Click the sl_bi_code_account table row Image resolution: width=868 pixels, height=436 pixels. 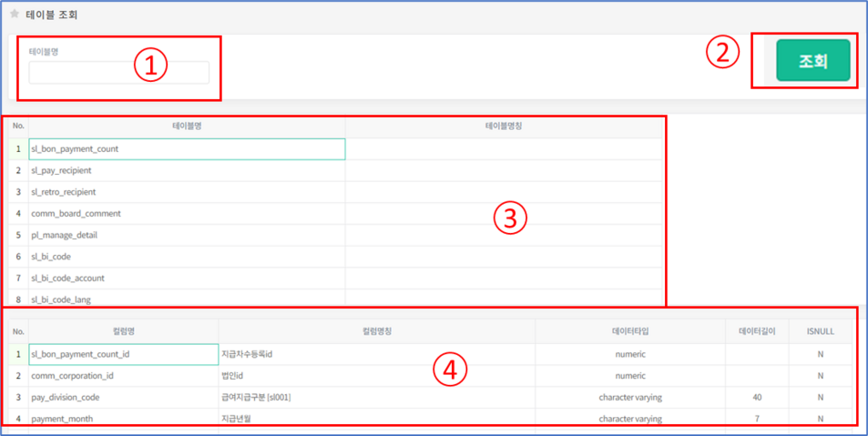click(68, 278)
